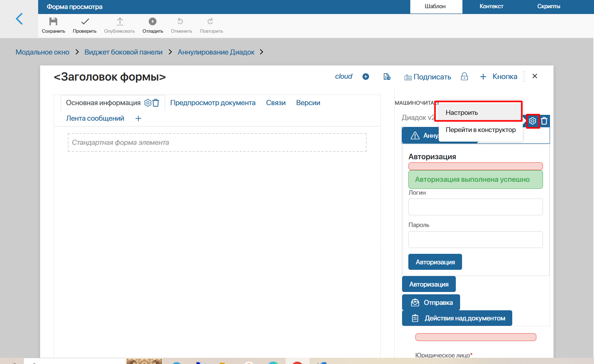Expand the chevron after Аннулирование Диадок
Image resolution: width=594 pixels, height=364 pixels.
pos(262,52)
